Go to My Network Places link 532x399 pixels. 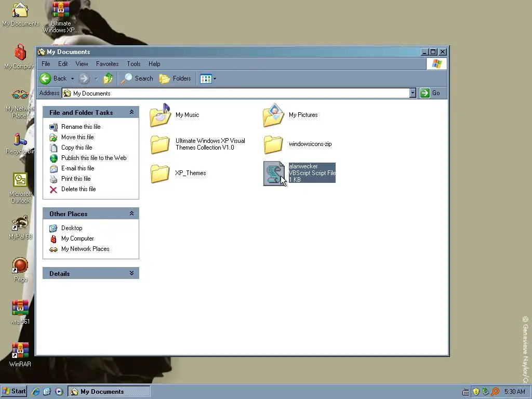coord(85,249)
